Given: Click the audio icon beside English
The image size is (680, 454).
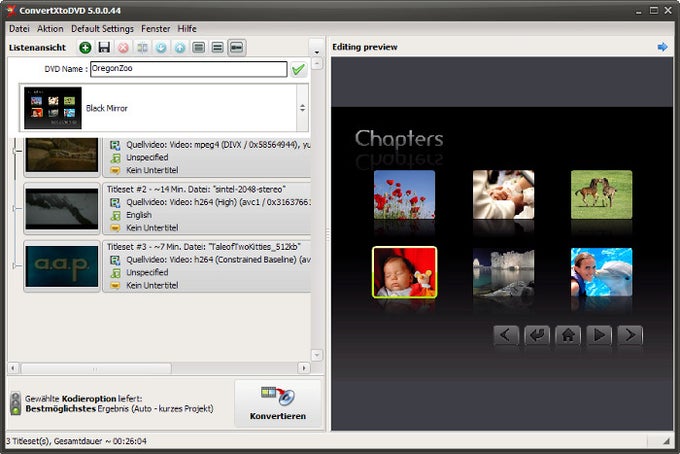Looking at the screenshot, I should tap(115, 216).
